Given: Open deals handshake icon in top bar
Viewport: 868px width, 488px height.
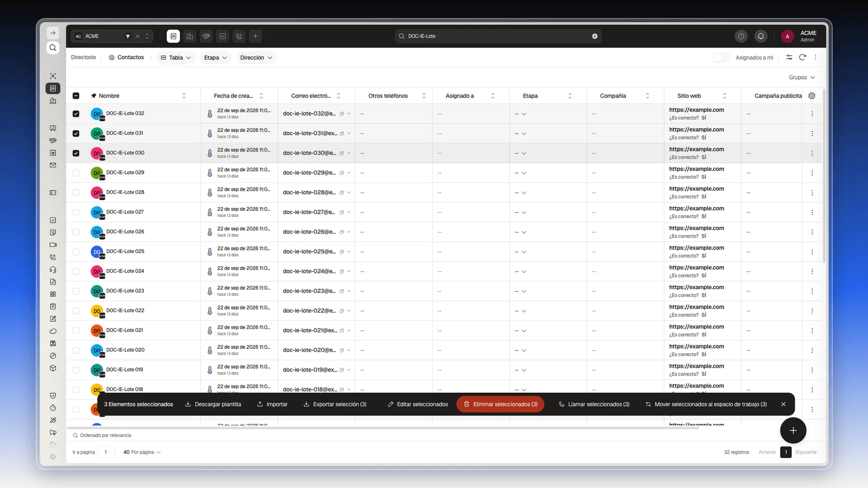Looking at the screenshot, I should tap(206, 36).
